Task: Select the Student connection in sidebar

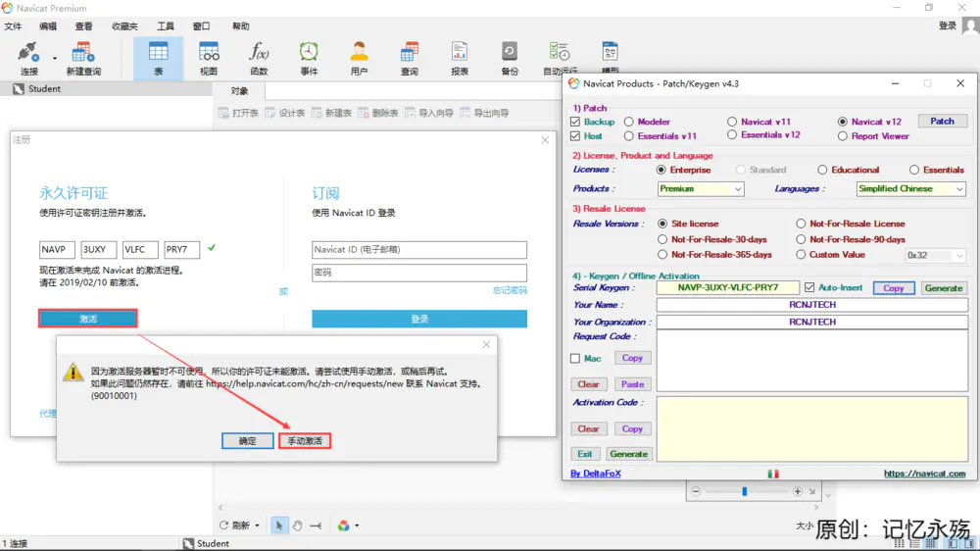Action: pos(44,89)
